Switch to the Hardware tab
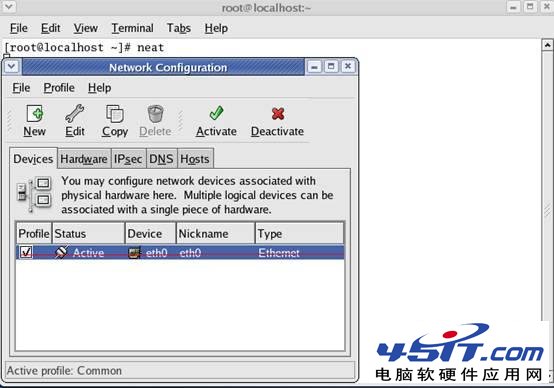The height and width of the screenshot is (388, 554). click(x=84, y=159)
